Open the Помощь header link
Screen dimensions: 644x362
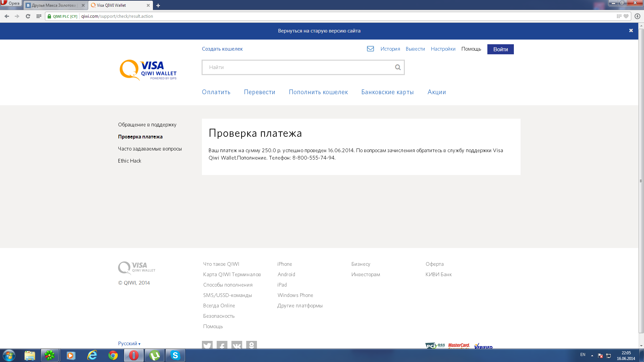point(471,49)
